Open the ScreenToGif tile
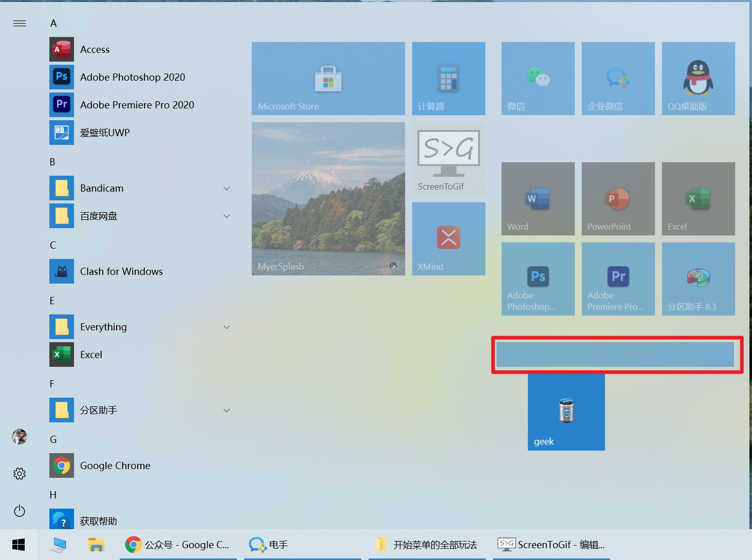 [449, 159]
